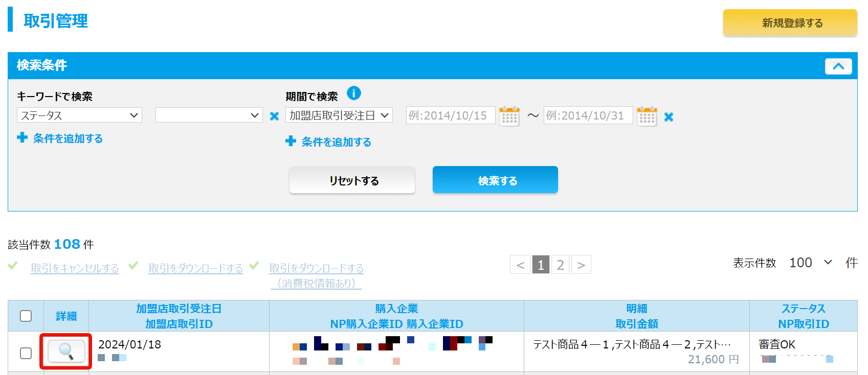Select page 1 in pagination
Image resolution: width=868 pixels, height=375 pixels.
pos(541,265)
